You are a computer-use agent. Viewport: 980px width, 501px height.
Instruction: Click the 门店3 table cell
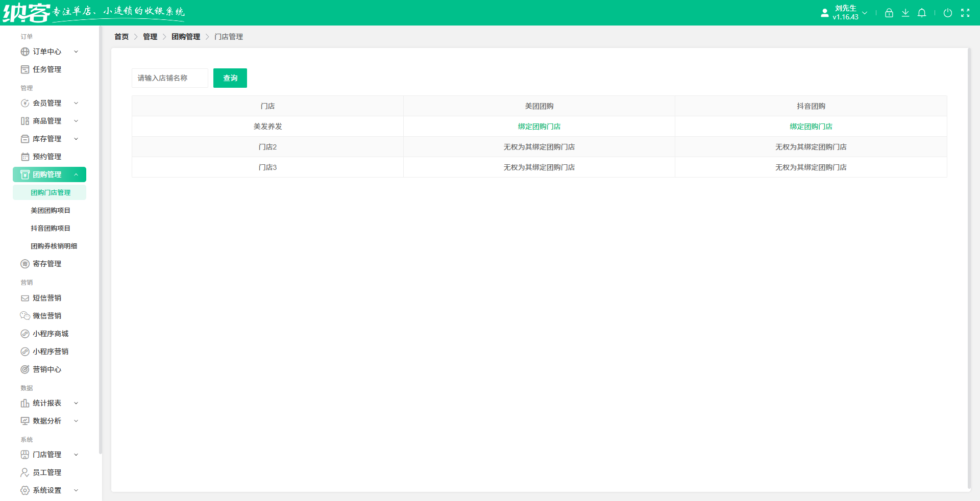[267, 167]
